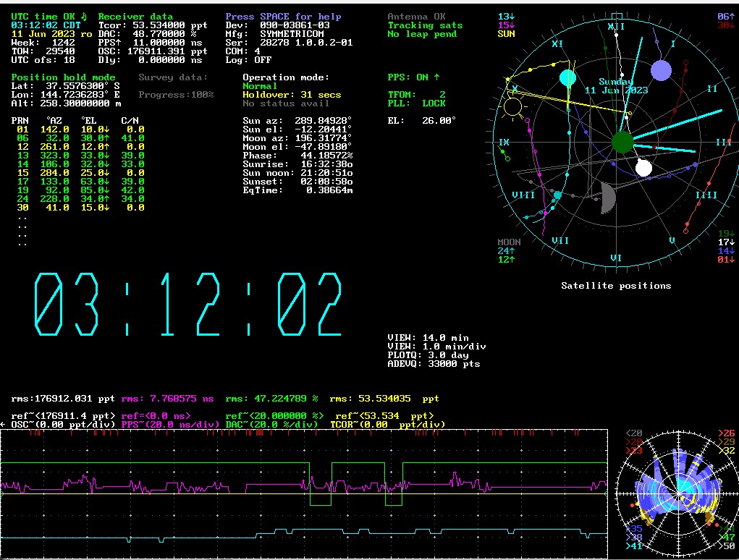Viewport: 739px width, 560px height.
Task: Select the 'Tcor: 53.534000 ppt' reading
Action: 153,25
